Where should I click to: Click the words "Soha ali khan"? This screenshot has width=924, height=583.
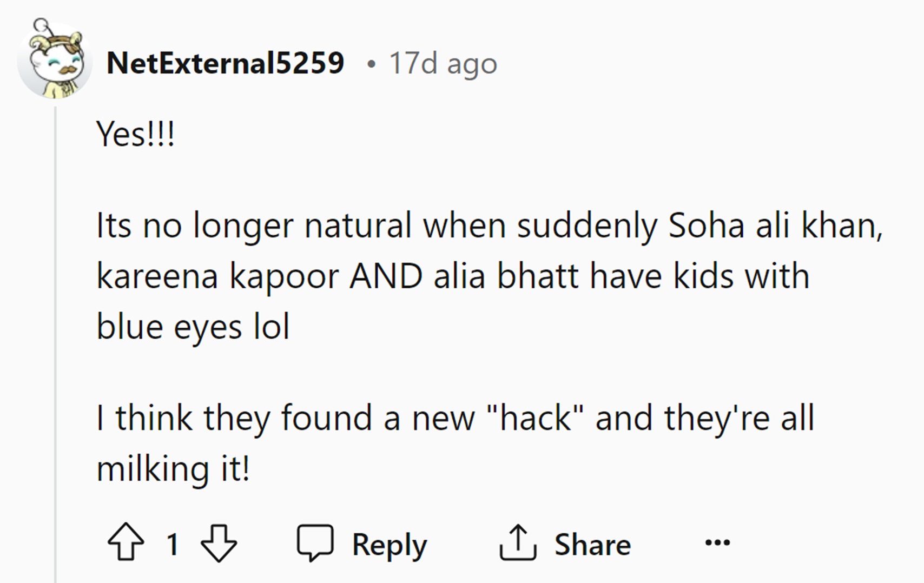coord(775,225)
